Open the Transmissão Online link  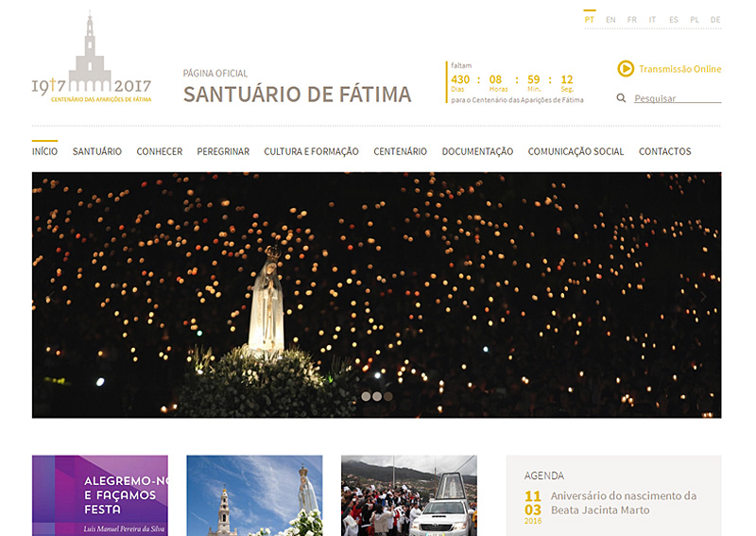(x=680, y=69)
